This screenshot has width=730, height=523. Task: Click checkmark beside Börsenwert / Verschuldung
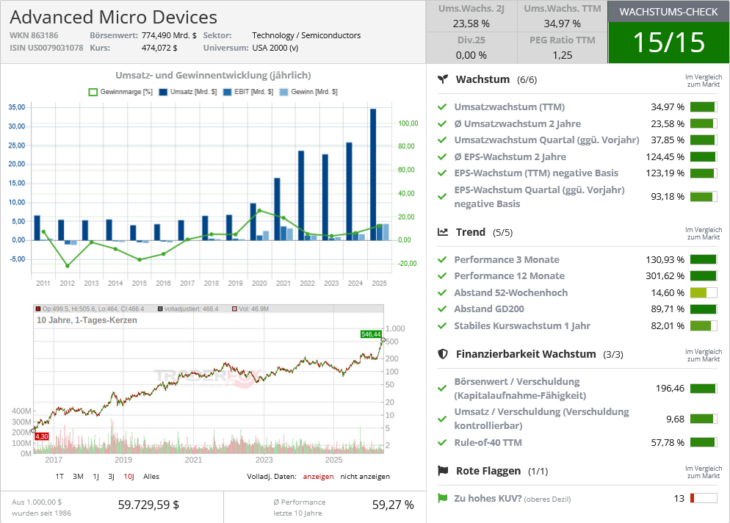442,388
